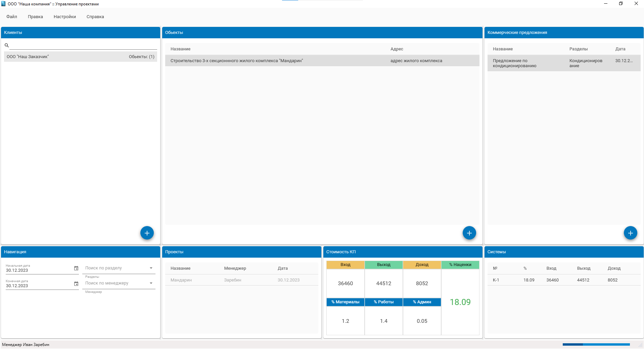Select system row К-1

[x=564, y=280]
